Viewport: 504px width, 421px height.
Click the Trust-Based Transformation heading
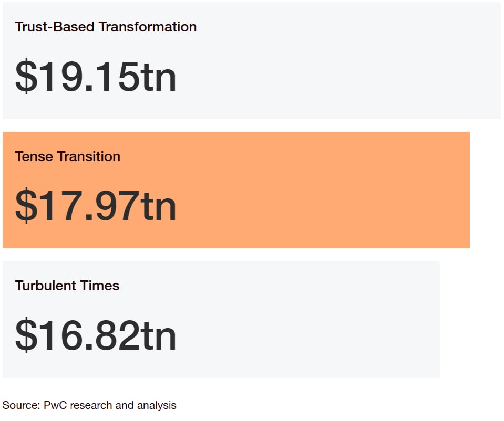click(106, 27)
